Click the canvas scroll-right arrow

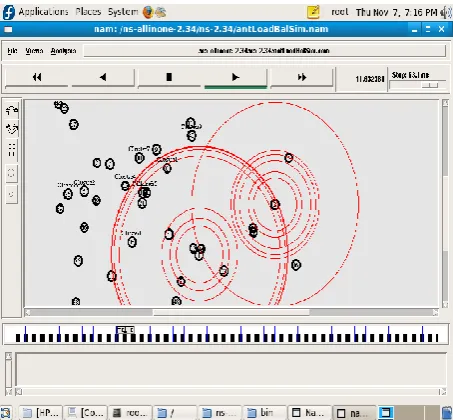435,312
